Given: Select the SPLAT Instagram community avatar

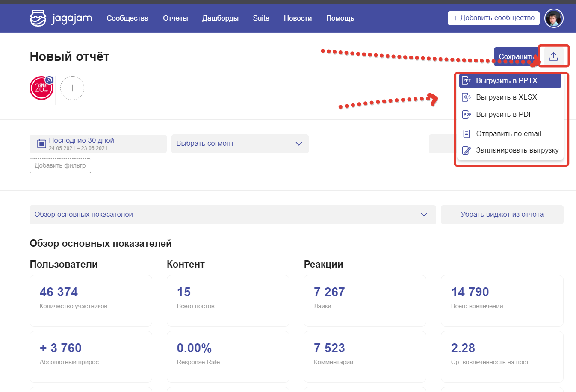Looking at the screenshot, I should click(41, 88).
